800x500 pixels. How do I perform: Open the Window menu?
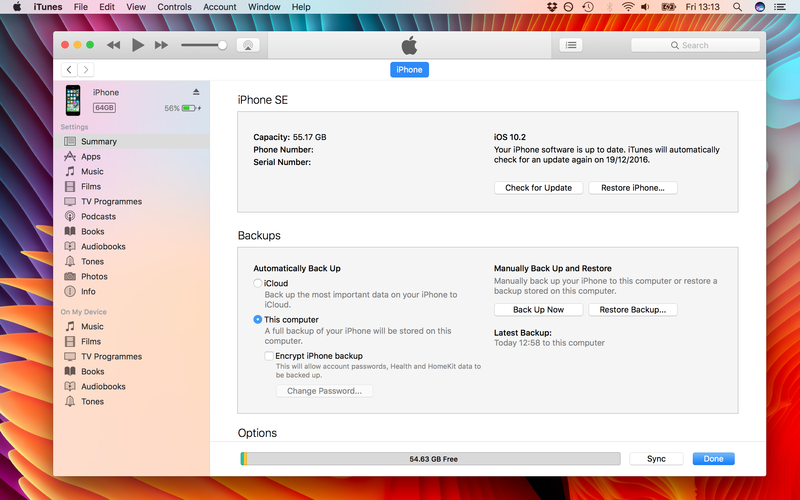coord(264,7)
